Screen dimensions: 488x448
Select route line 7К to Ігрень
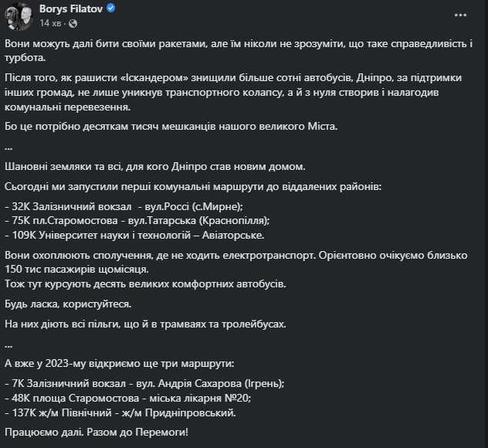pyautogui.click(x=144, y=383)
